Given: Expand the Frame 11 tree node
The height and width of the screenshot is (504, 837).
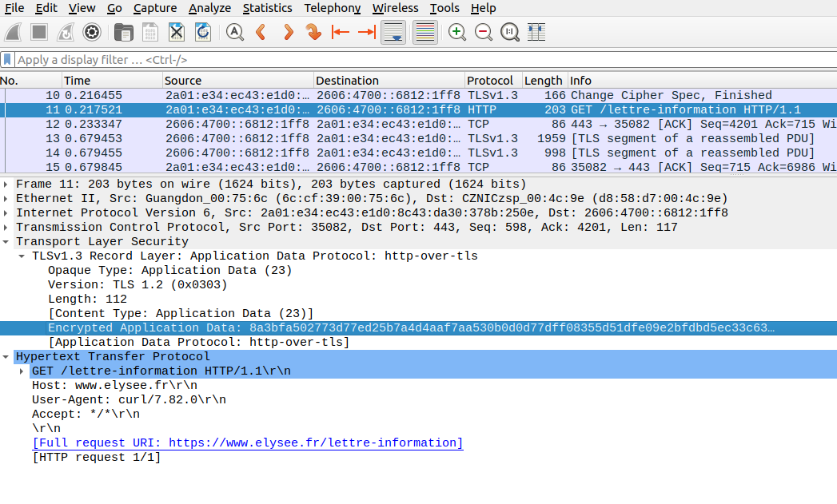Looking at the screenshot, I should point(6,184).
